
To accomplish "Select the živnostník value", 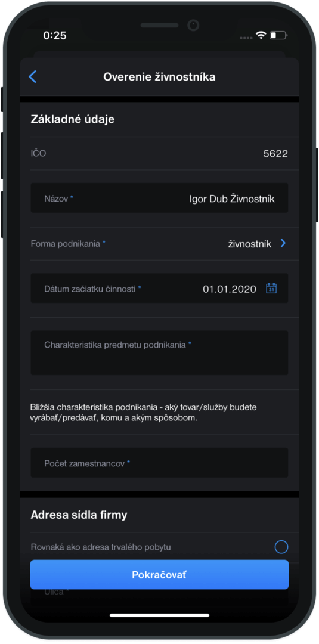I will coord(250,244).
